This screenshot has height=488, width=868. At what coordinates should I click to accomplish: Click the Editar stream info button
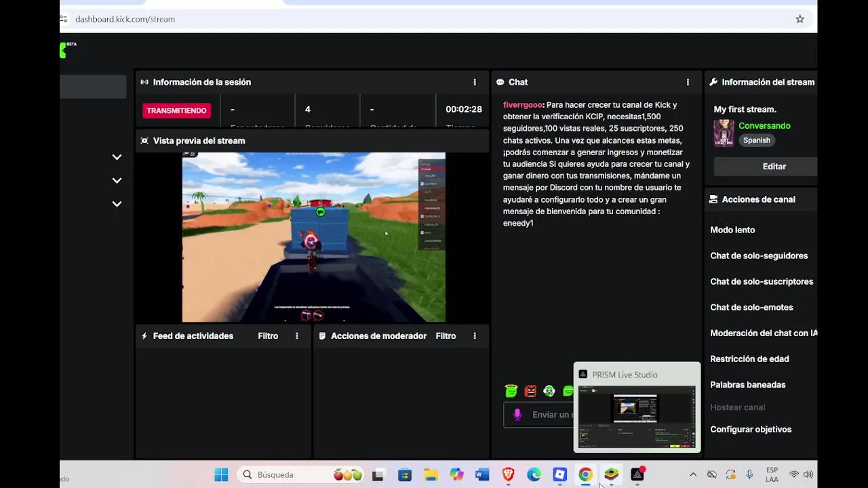766,166
